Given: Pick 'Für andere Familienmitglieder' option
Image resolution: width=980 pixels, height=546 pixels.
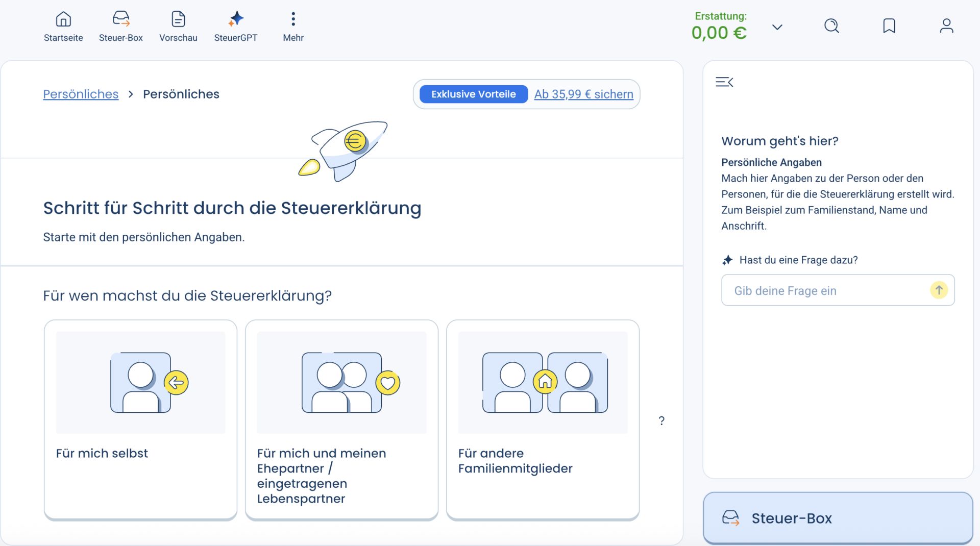Looking at the screenshot, I should 543,419.
